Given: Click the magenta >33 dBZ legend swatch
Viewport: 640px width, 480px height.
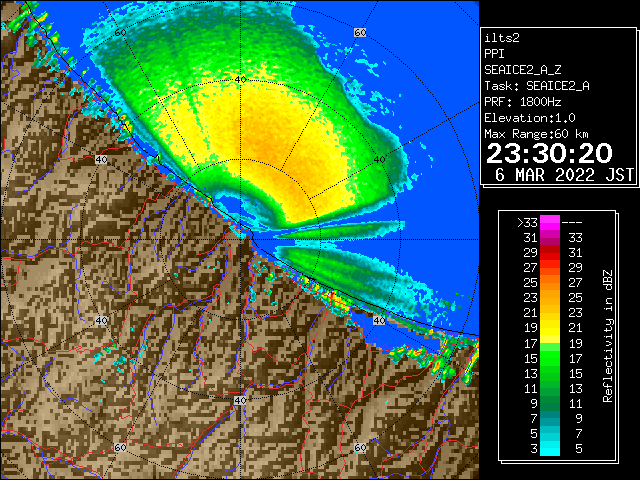Looking at the screenshot, I should click(550, 223).
